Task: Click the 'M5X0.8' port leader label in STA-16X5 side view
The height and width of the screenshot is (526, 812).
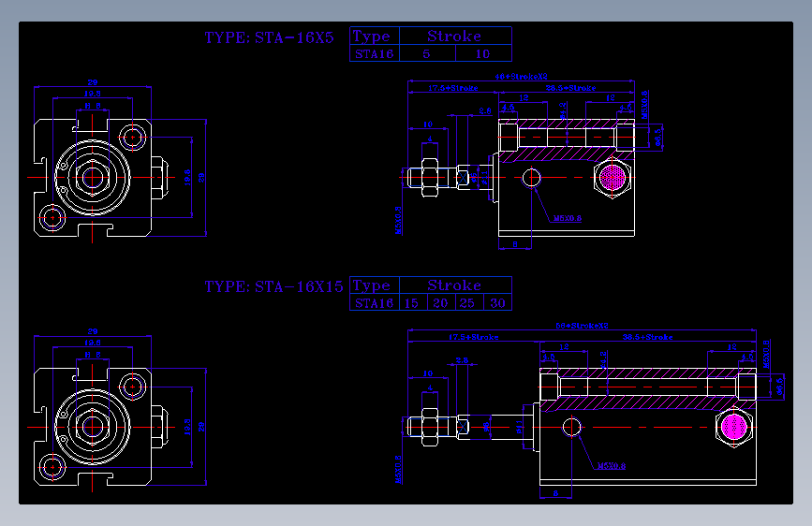Action: point(567,218)
